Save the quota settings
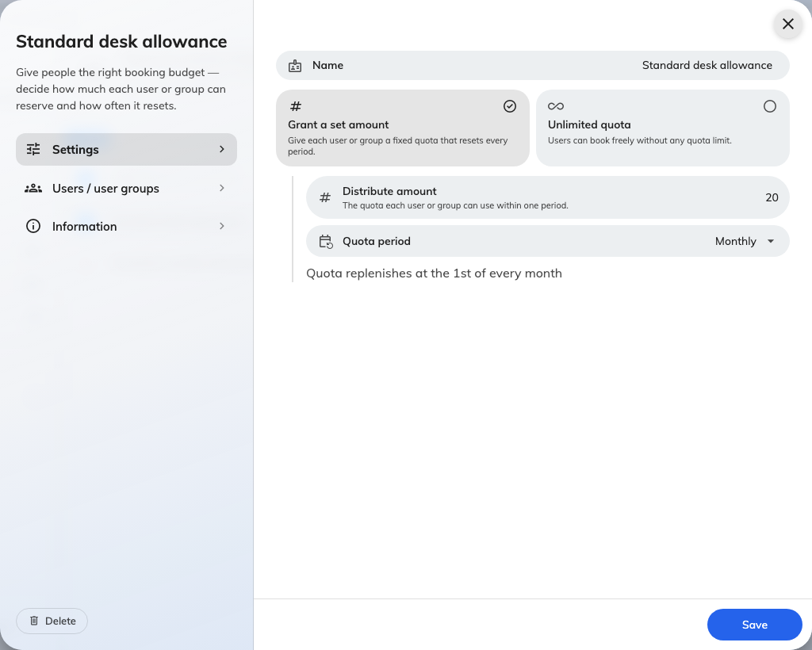The width and height of the screenshot is (812, 650). pyautogui.click(x=755, y=625)
